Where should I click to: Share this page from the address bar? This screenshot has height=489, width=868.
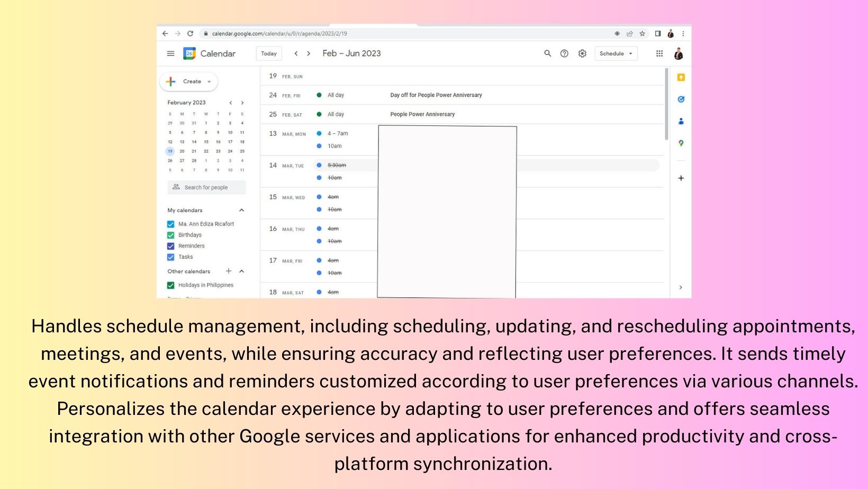pyautogui.click(x=630, y=33)
